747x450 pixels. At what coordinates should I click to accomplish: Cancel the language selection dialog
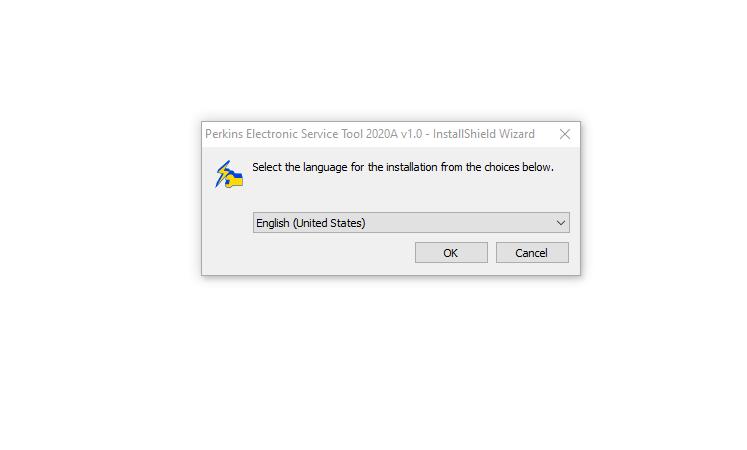click(532, 252)
